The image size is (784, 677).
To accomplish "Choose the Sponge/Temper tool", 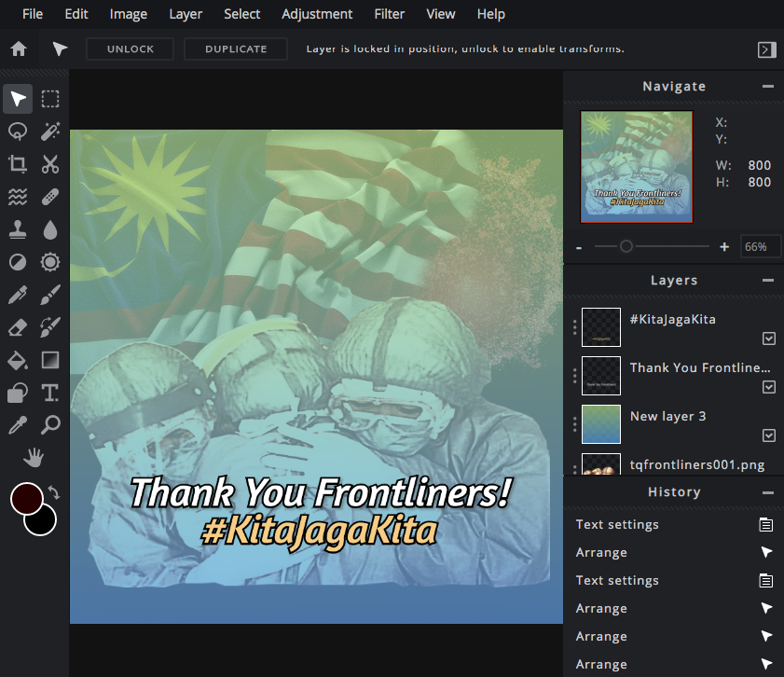I will 50,262.
